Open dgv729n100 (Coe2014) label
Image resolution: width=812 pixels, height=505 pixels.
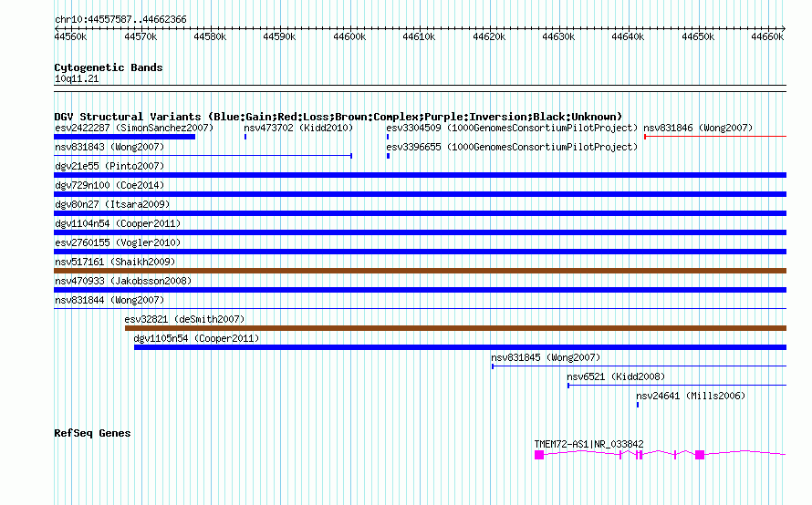click(109, 185)
